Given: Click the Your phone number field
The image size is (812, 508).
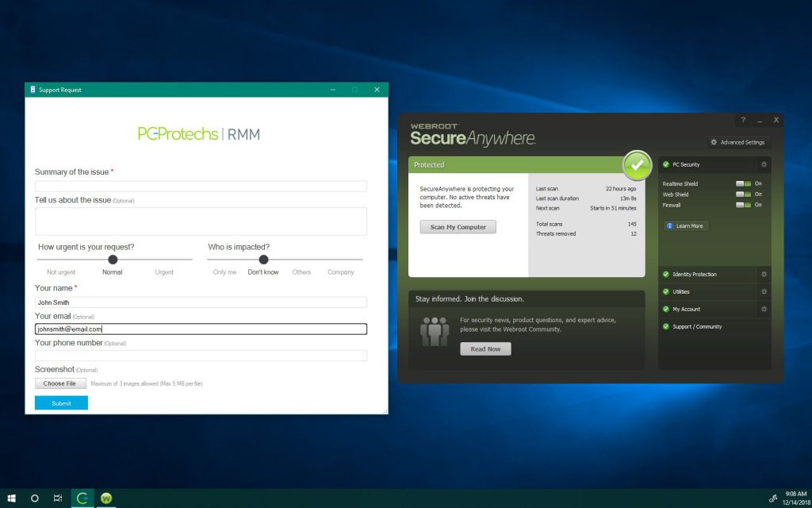Looking at the screenshot, I should pos(201,356).
